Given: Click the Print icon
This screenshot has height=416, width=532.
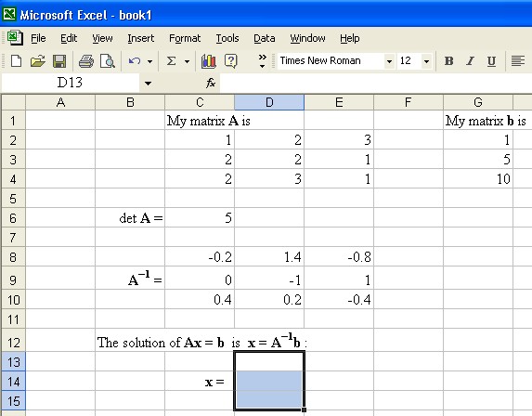Looking at the screenshot, I should pos(86,61).
